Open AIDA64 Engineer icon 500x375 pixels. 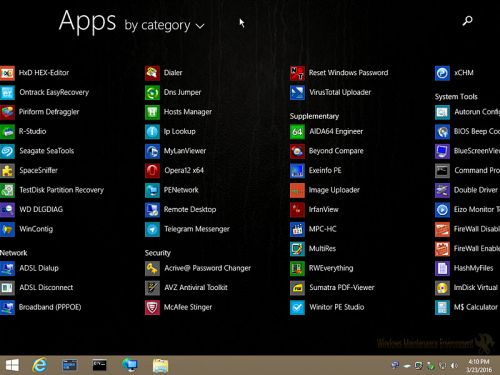[297, 132]
